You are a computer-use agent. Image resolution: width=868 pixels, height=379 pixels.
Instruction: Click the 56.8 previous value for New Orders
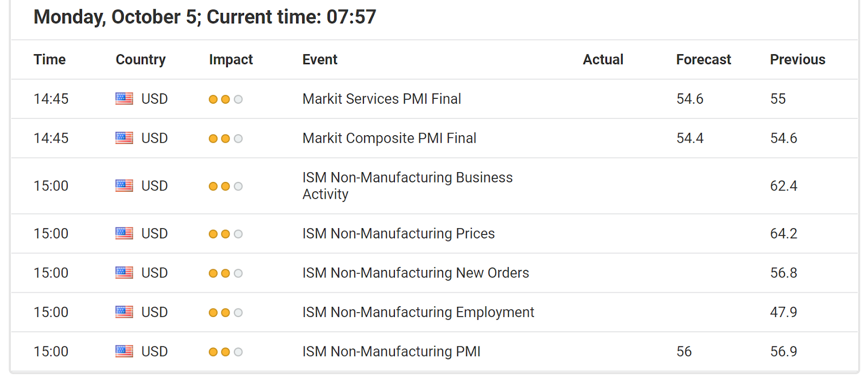coord(783,273)
